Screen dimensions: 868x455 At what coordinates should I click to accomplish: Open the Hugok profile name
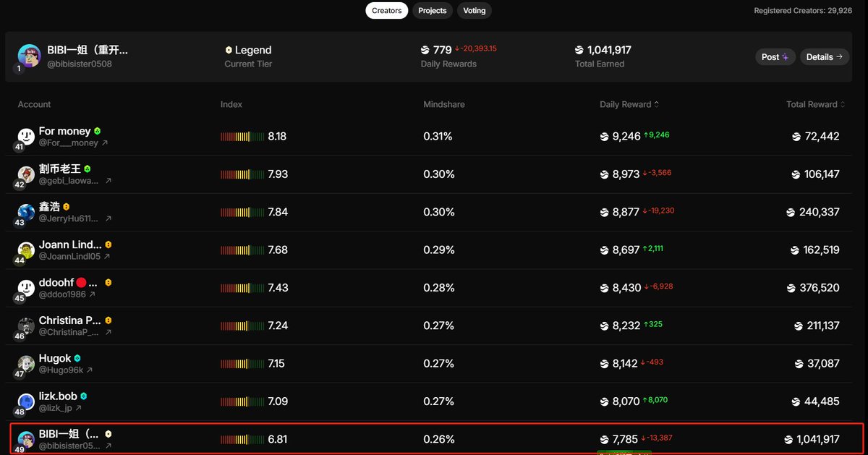click(55, 358)
